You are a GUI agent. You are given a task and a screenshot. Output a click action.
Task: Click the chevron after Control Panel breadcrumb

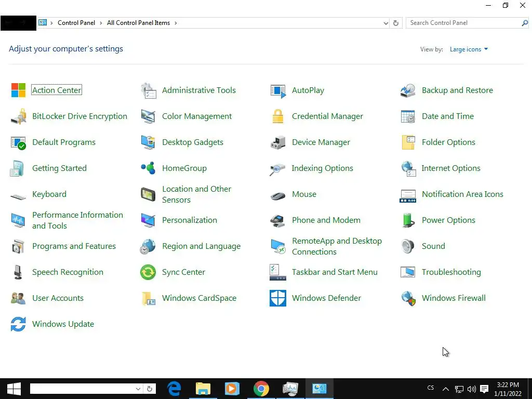tap(101, 23)
